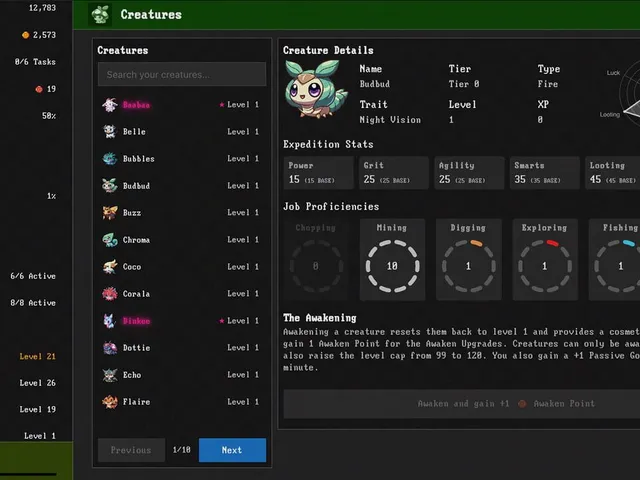Viewport: 640px width, 480px height.
Task: Select Coco's creature icon
Action: click(x=110, y=267)
